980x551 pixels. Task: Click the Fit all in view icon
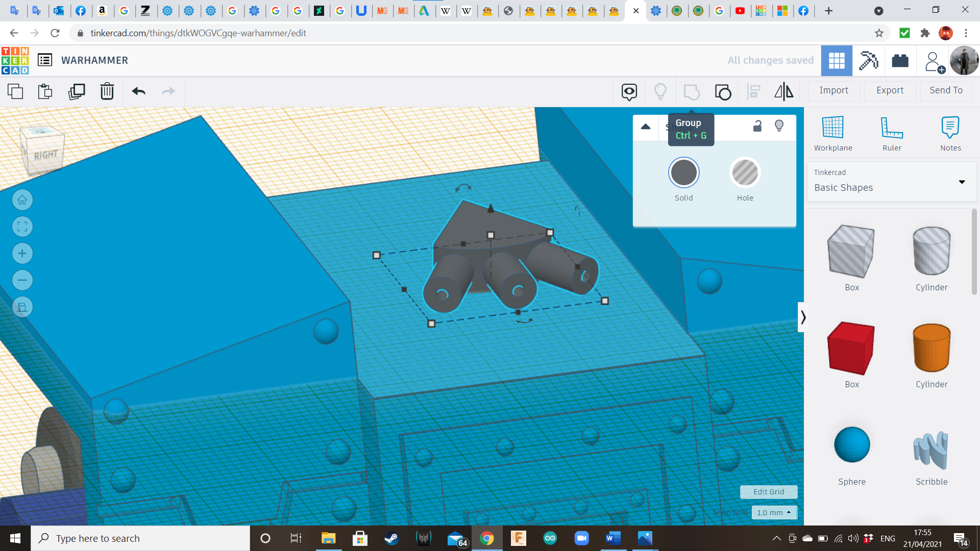tap(22, 227)
